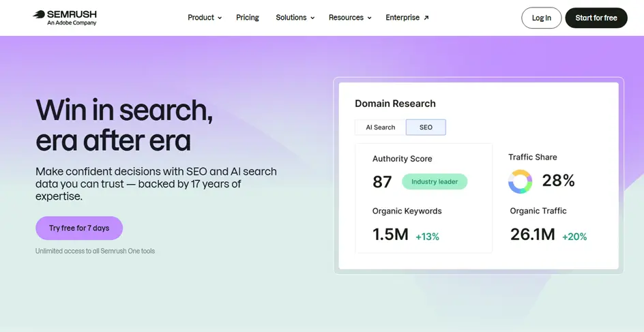This screenshot has width=644, height=332.
Task: Click the Enterprise external arrow icon
Action: [x=426, y=18]
